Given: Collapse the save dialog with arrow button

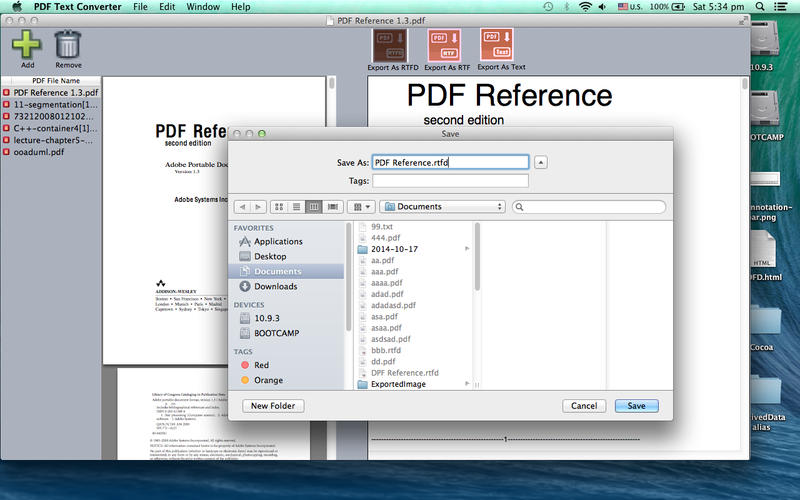Looking at the screenshot, I should tap(541, 162).
